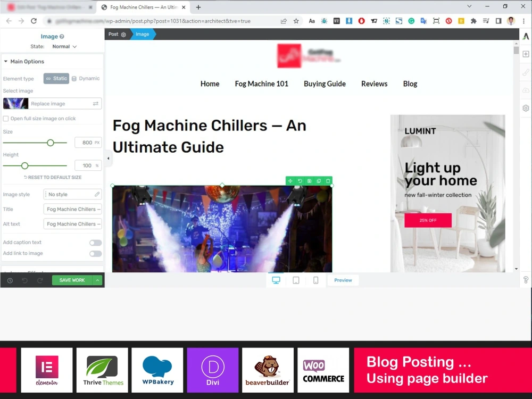Screen dimensions: 532x399
Task: Toggle Add caption text switch
Action: click(95, 243)
